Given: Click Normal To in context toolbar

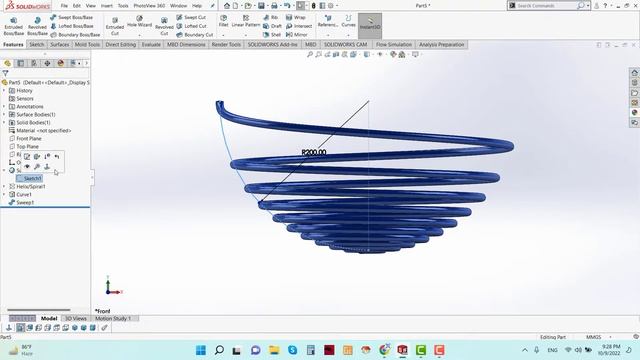Looking at the screenshot, I should pyautogui.click(x=47, y=167).
